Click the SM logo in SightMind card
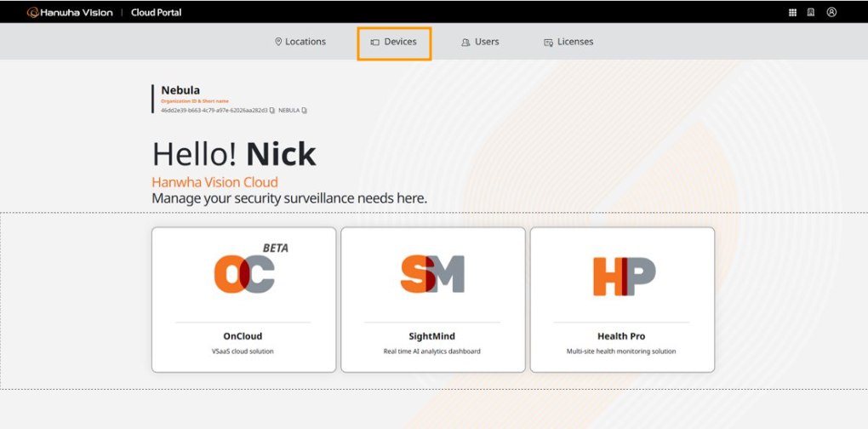The width and height of the screenshot is (868, 429). (432, 274)
